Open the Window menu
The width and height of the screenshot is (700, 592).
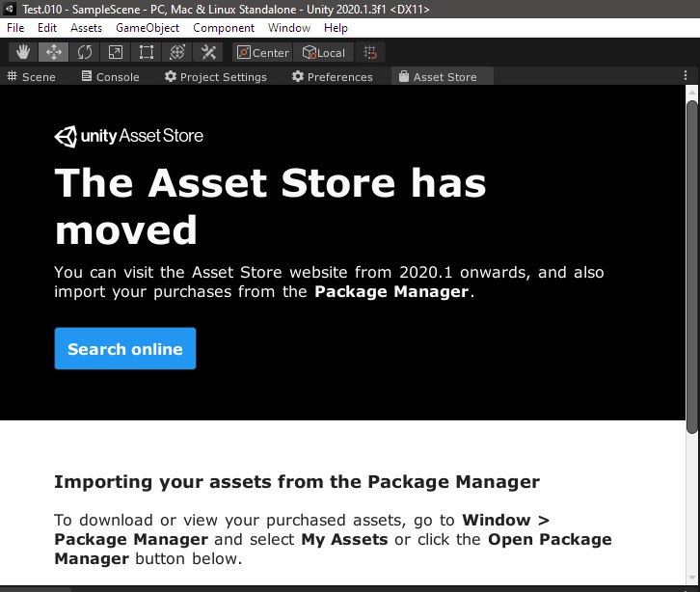coord(289,28)
